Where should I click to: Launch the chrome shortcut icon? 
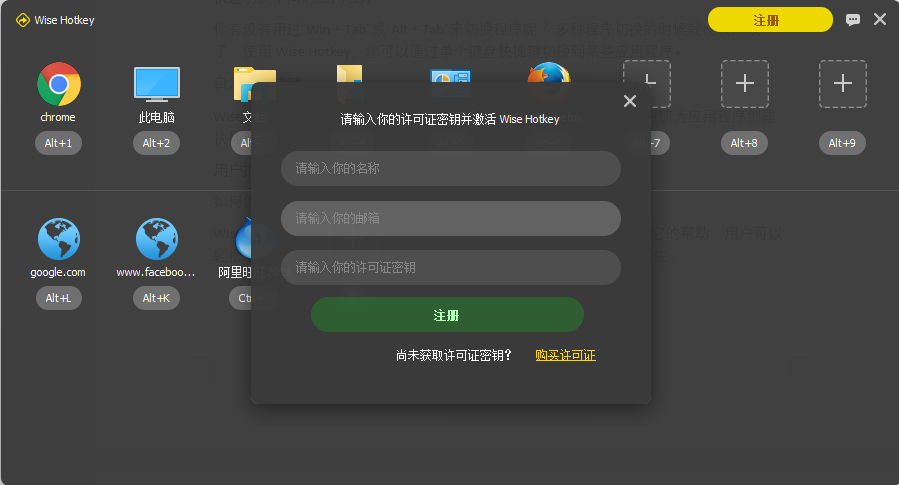click(58, 84)
